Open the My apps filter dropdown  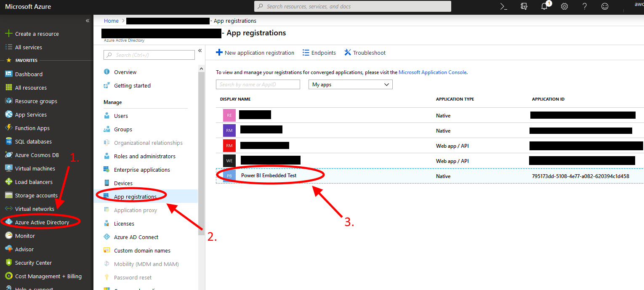(351, 85)
